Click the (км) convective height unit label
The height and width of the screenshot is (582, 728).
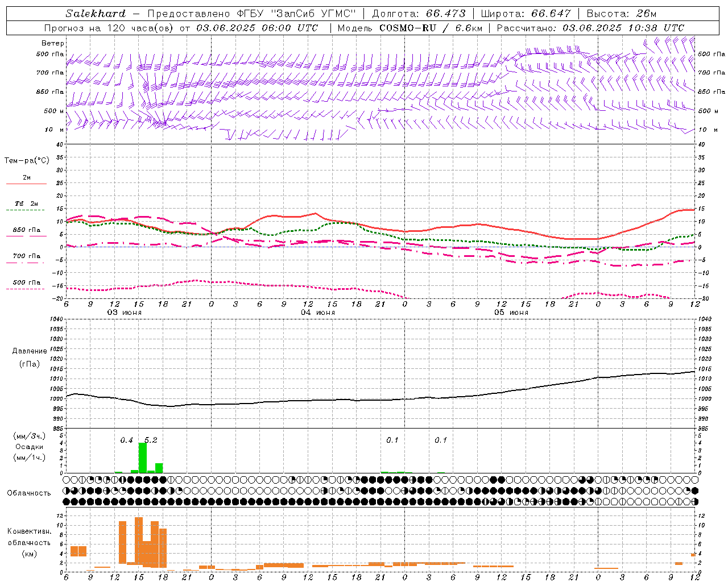click(x=29, y=554)
